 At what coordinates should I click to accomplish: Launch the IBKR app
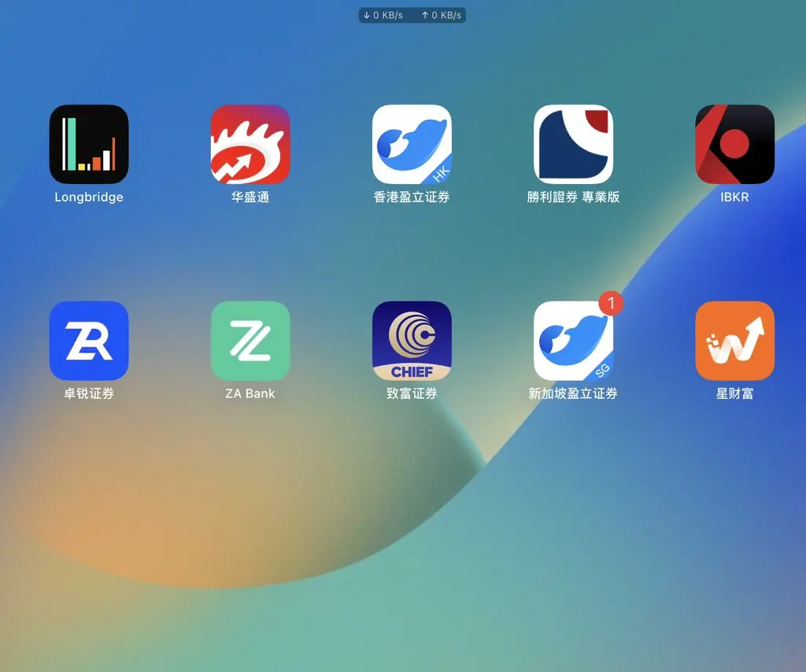coord(734,144)
